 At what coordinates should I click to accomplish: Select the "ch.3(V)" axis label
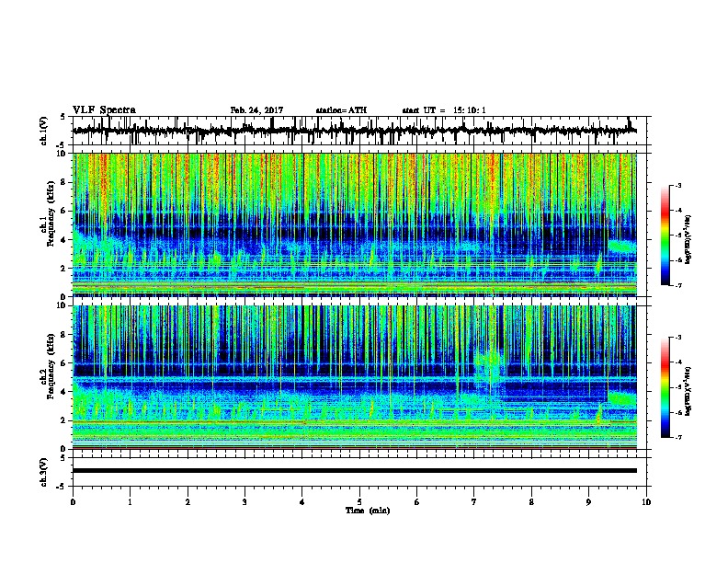tap(44, 472)
